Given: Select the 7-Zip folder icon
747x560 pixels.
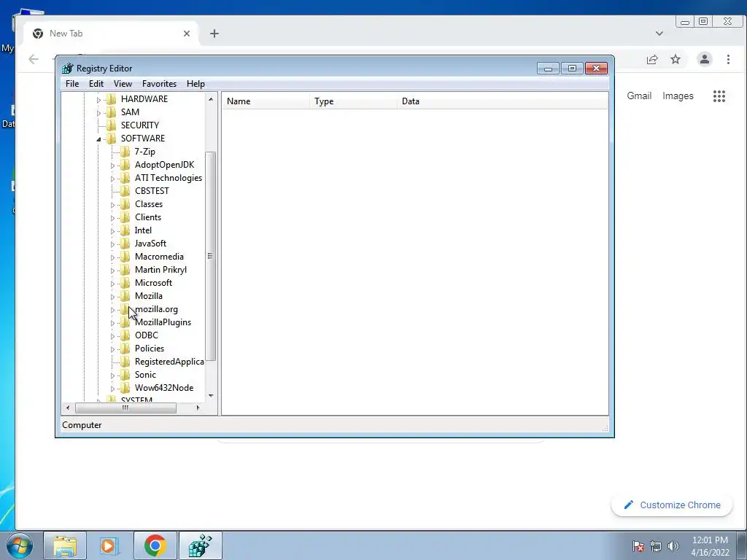Looking at the screenshot, I should 125,152.
